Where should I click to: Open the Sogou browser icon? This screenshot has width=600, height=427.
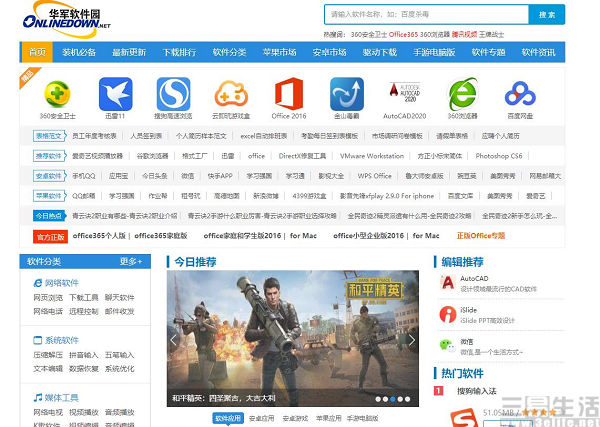click(173, 94)
